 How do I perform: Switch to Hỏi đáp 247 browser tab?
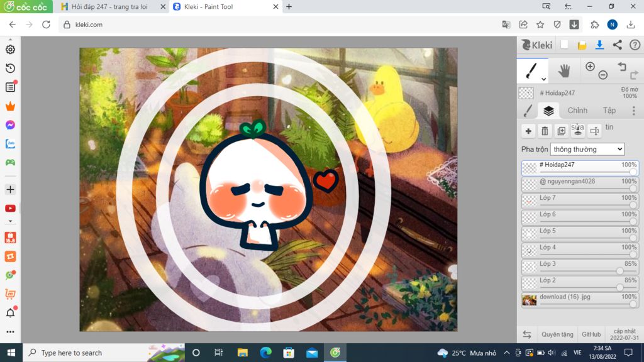coord(109,6)
